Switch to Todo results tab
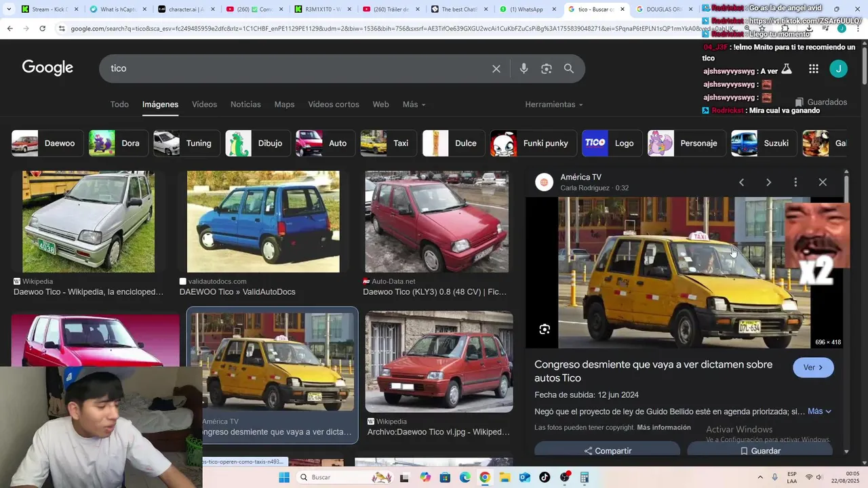Viewport: 868px width, 488px height. pos(119,104)
